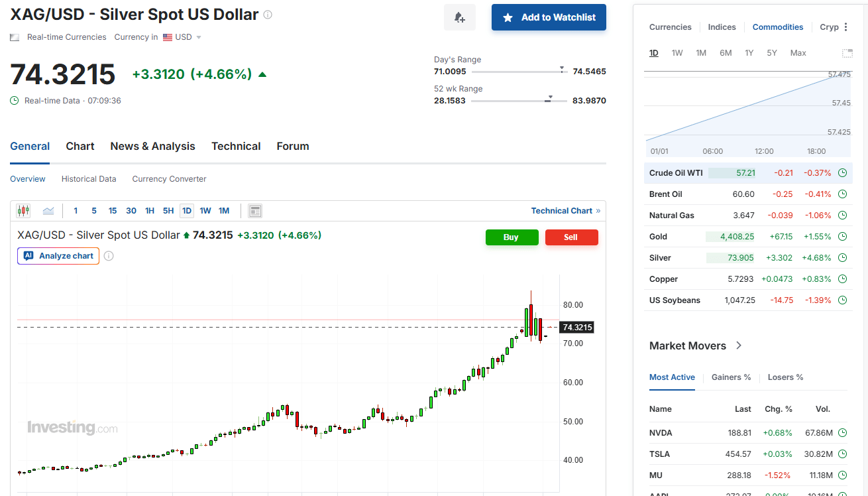The height and width of the screenshot is (496, 868).
Task: Click the clock icon in NVDA row
Action: point(843,433)
